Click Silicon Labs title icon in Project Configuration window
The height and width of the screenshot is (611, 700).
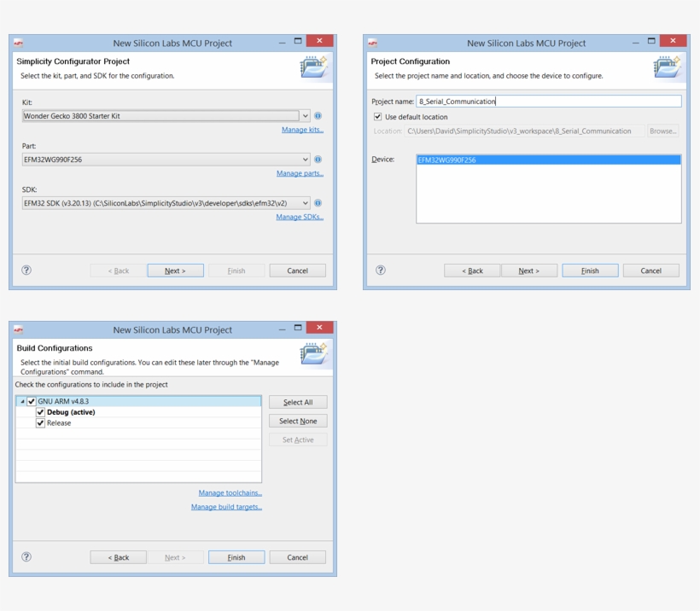[x=373, y=44]
